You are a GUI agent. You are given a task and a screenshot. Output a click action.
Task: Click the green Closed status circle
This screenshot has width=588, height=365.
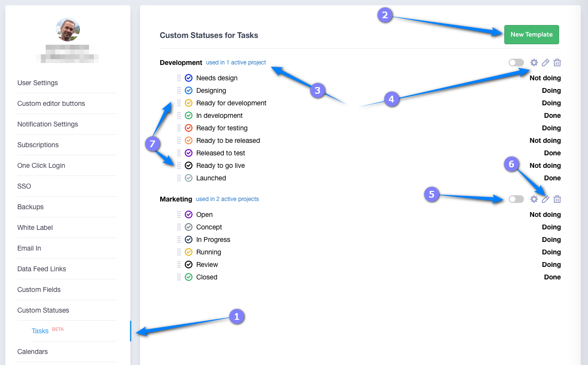point(189,277)
